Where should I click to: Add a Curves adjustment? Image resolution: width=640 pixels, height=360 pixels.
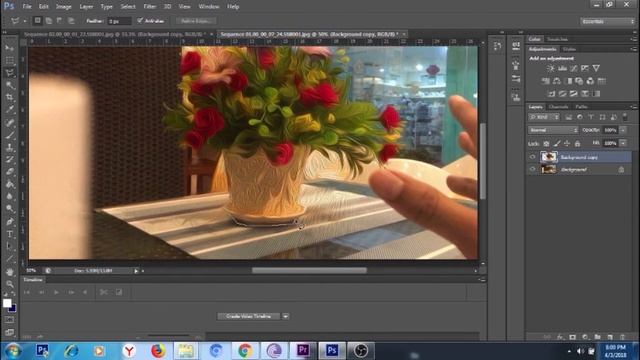[573, 68]
